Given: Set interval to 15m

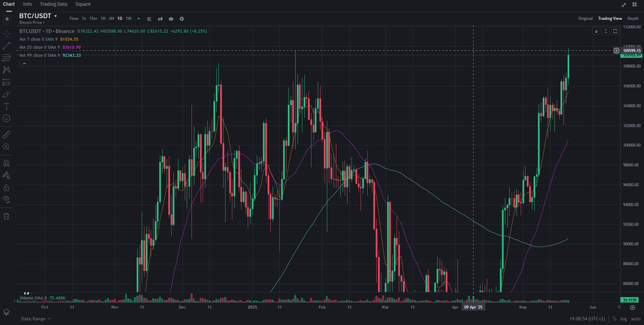Looking at the screenshot, I should pos(93,19).
